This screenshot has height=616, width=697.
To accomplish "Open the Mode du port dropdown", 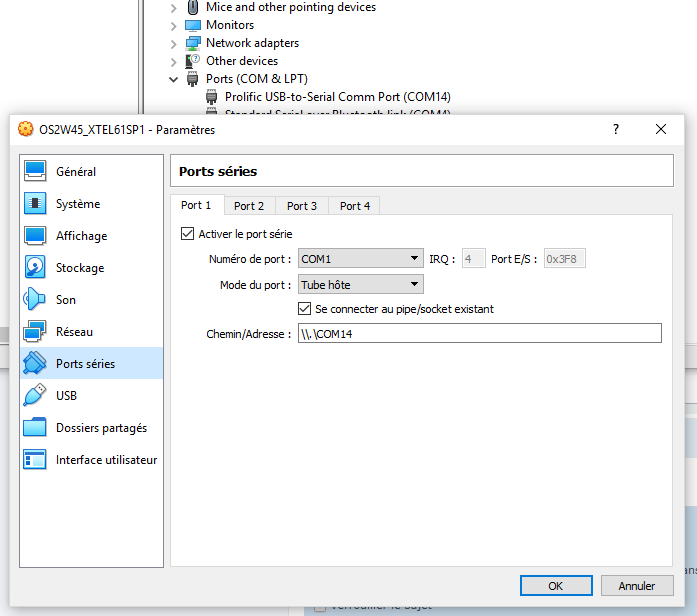I will [x=360, y=285].
